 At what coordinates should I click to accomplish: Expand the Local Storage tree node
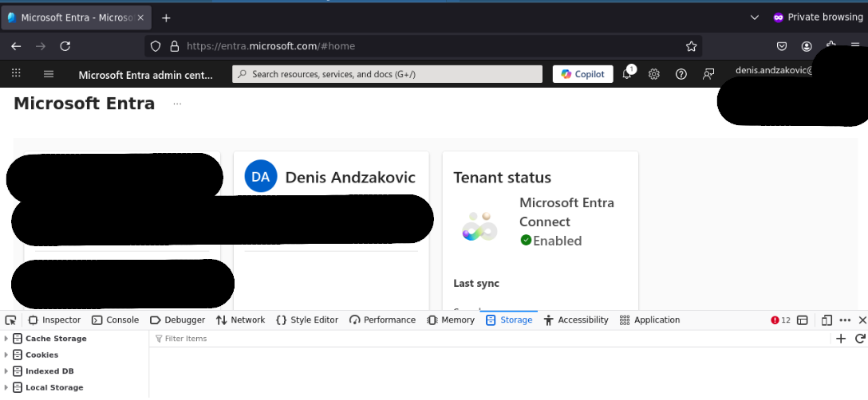click(x=6, y=388)
